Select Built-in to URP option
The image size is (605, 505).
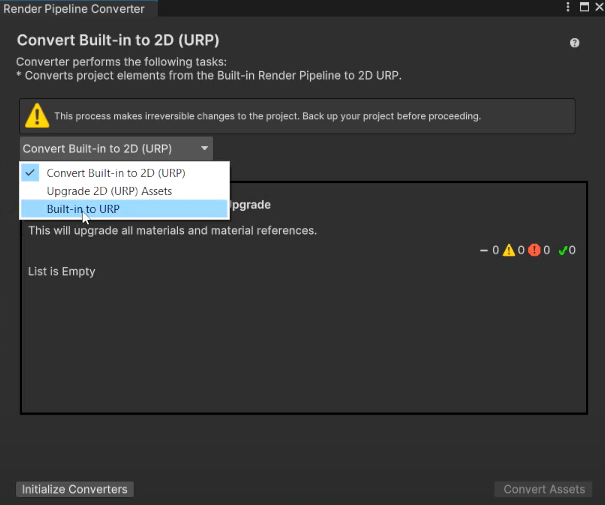pyautogui.click(x=124, y=209)
